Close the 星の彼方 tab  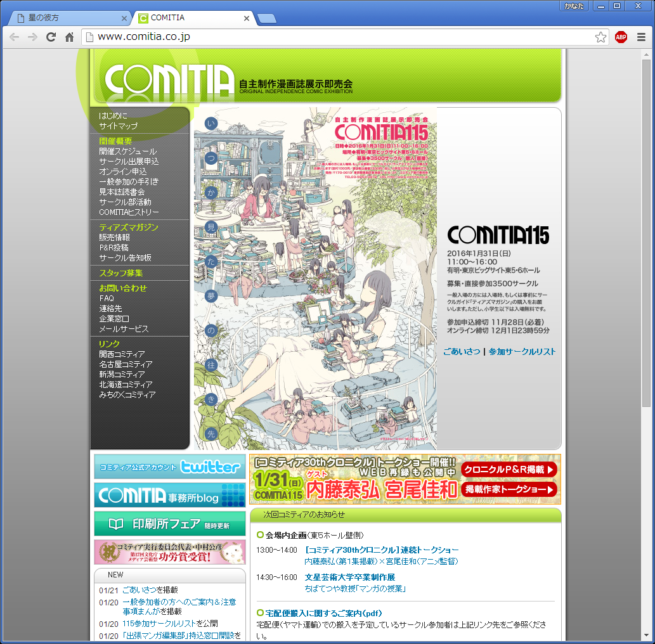[124, 18]
